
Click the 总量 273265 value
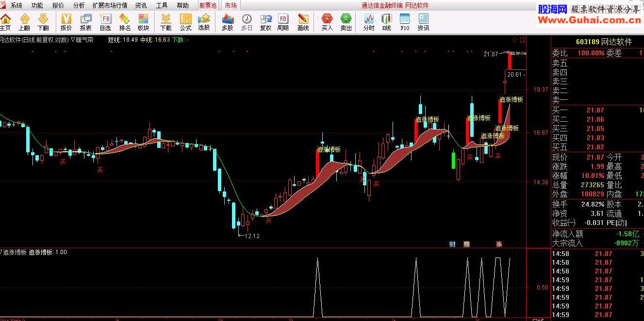click(592, 185)
